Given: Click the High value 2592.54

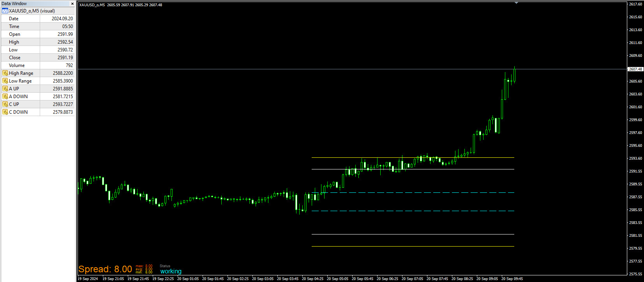Looking at the screenshot, I should coord(65,42).
